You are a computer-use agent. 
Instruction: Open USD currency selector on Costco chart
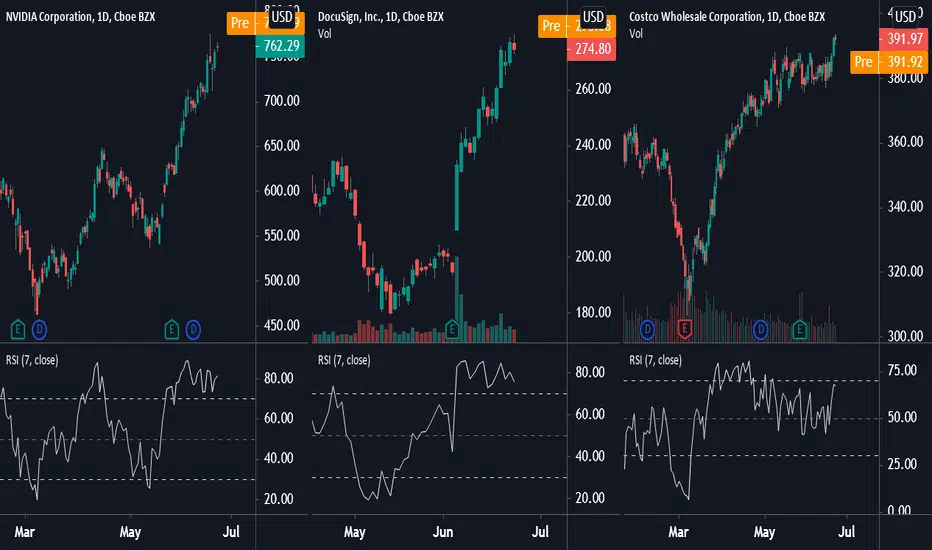coord(905,17)
